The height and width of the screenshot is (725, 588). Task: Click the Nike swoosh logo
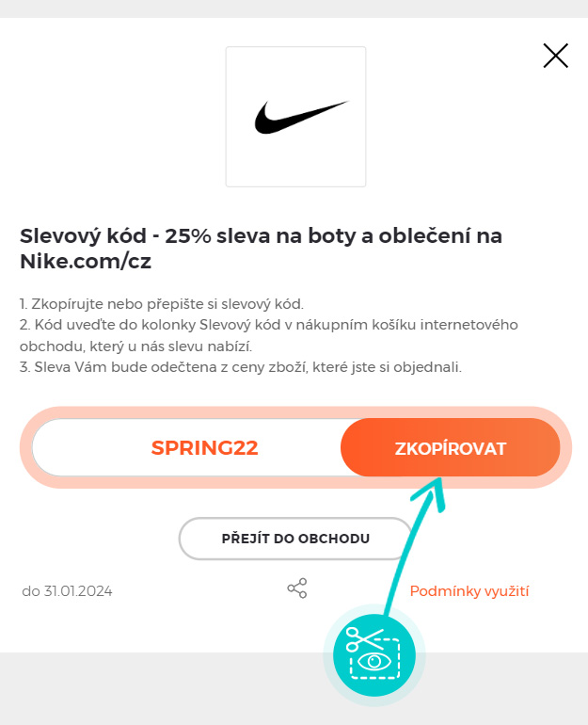click(299, 118)
